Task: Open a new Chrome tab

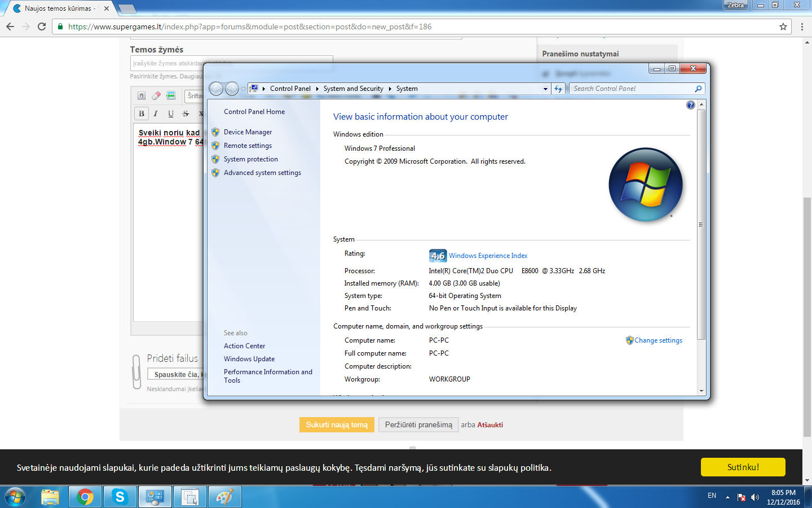Action: (127, 8)
